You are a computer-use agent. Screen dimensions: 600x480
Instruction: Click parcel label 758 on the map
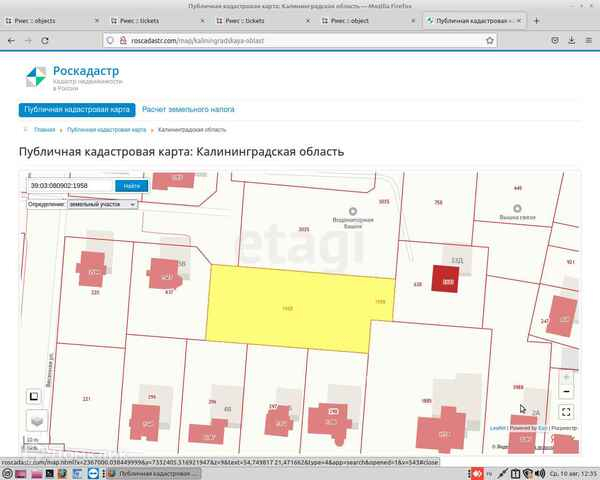coord(439,202)
